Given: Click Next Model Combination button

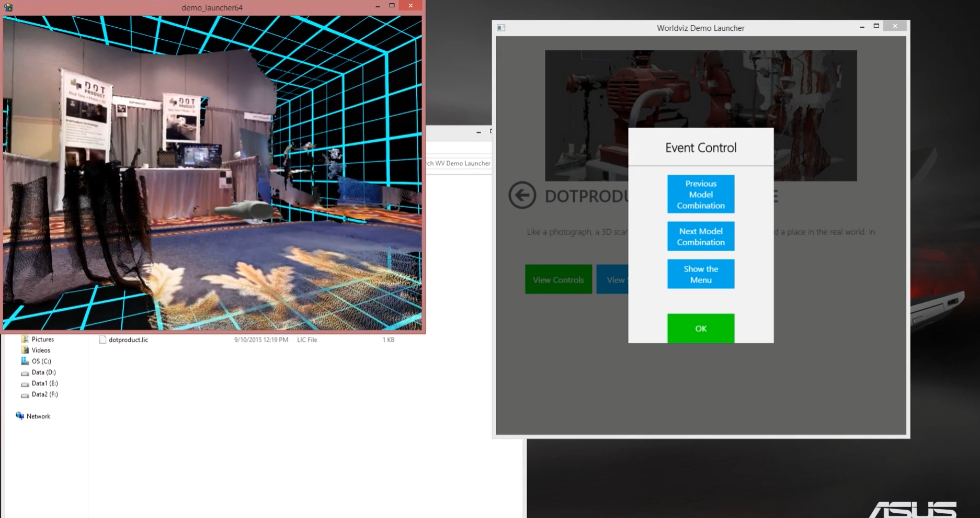Looking at the screenshot, I should tap(701, 237).
